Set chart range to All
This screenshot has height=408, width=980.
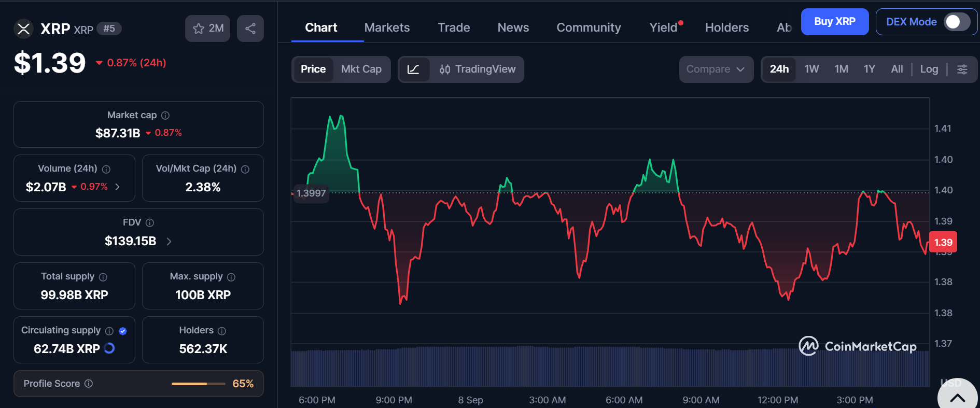[x=897, y=69]
